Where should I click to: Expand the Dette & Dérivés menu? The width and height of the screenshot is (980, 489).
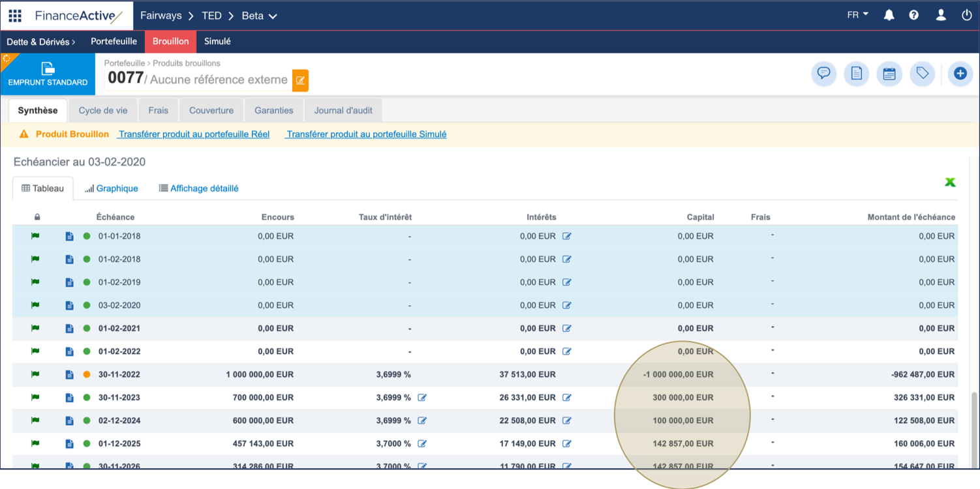[x=42, y=41]
